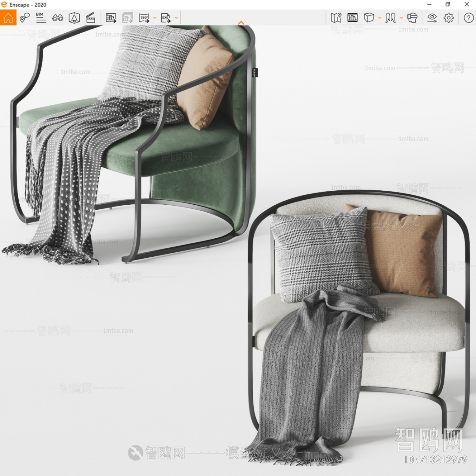The image size is (476, 476).
Task: Restore down the Enscape window
Action: tap(448, 4)
